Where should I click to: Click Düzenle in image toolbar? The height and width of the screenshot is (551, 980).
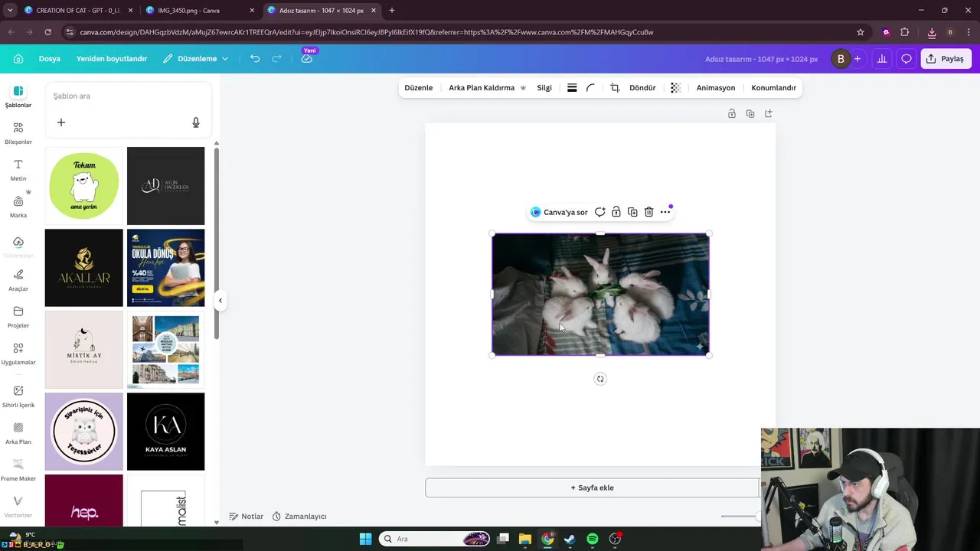coord(419,88)
